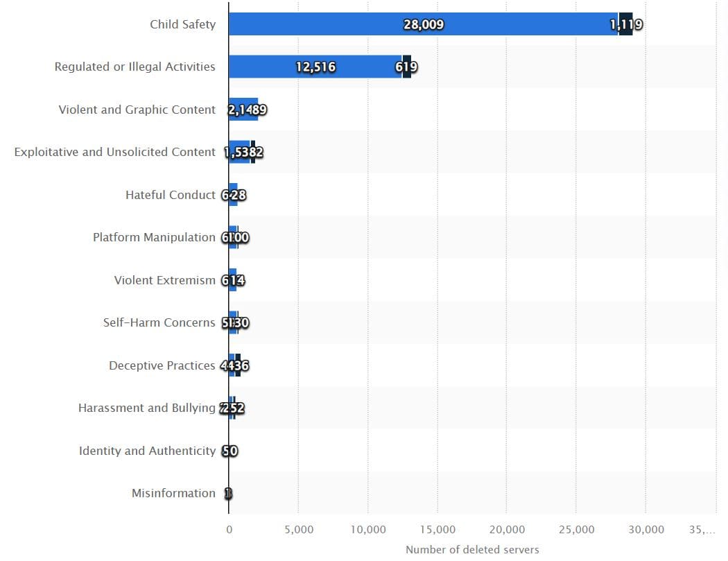
Task: Click the 0 on the x-axis
Action: click(229, 528)
